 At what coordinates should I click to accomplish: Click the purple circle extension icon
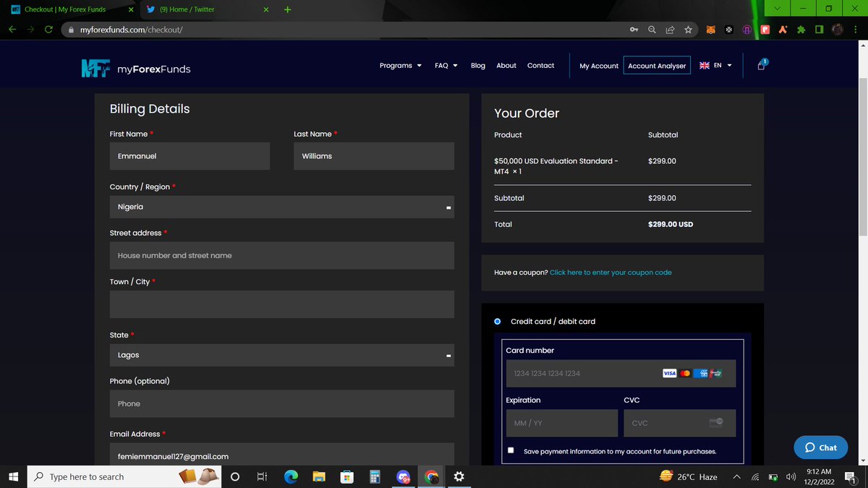747,30
